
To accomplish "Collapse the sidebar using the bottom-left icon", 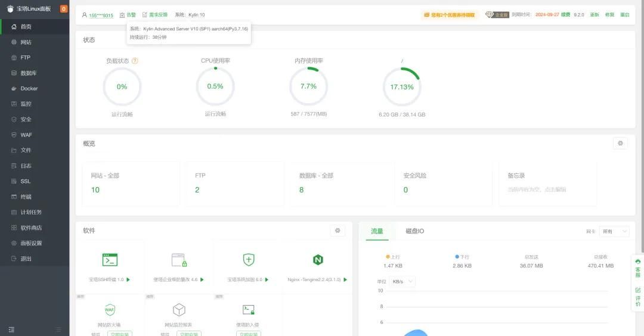I will (x=11, y=329).
